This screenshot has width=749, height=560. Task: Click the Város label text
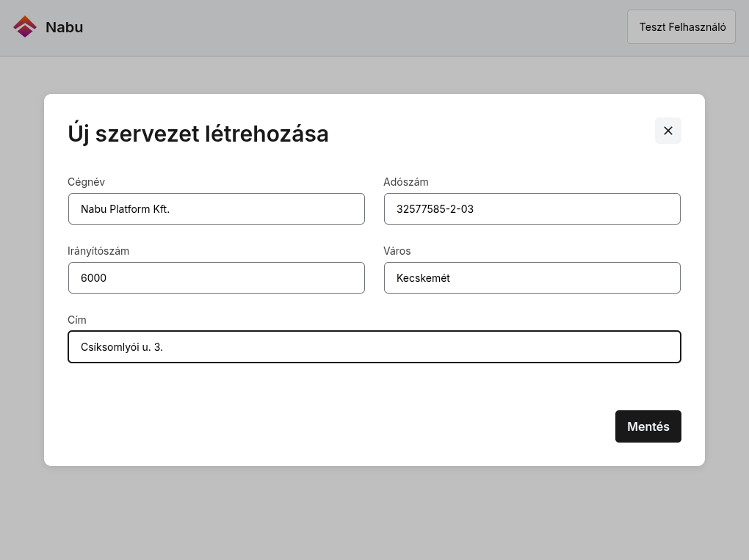[397, 251]
